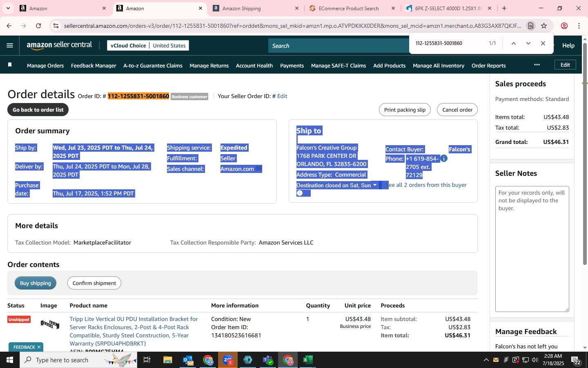Open the three-dots more menu in nav bar
Image resolution: width=588 pixels, height=368 pixels.
pyautogui.click(x=537, y=65)
